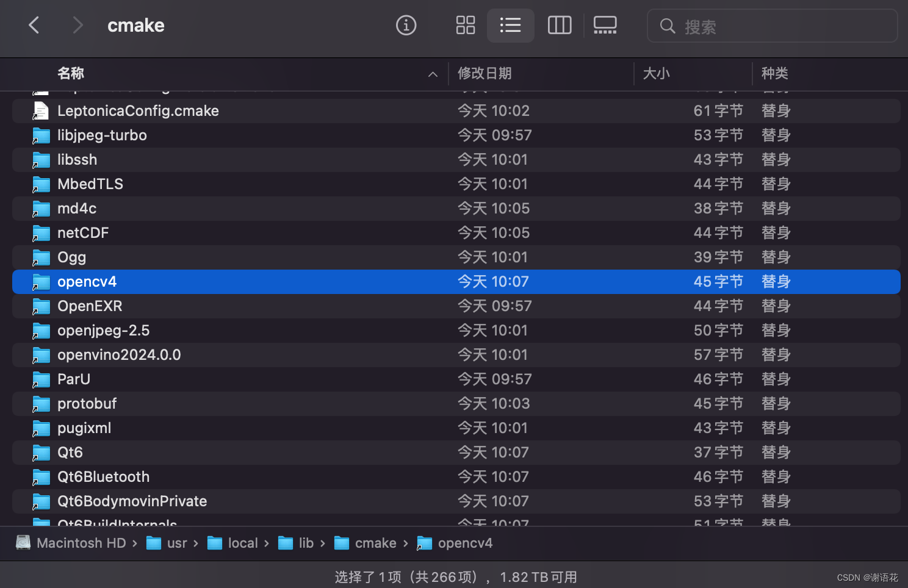The image size is (908, 588).
Task: Focus the 搜索 search field
Action: pos(773,26)
